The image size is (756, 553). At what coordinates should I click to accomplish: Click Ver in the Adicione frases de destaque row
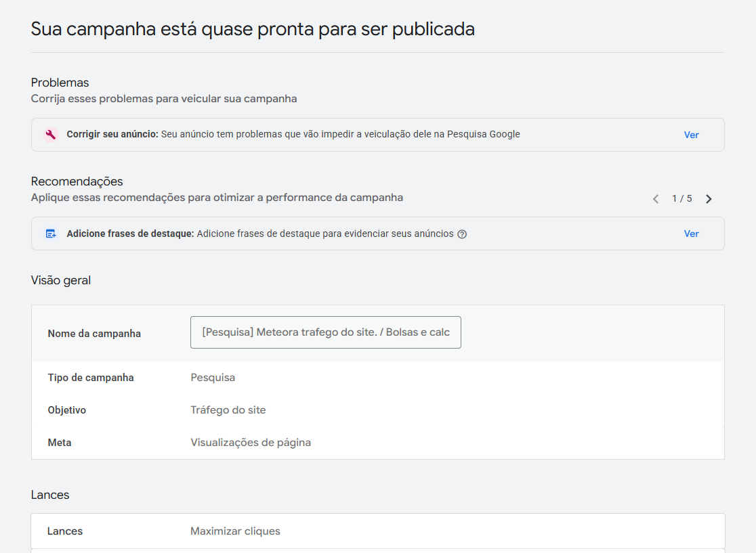point(692,234)
